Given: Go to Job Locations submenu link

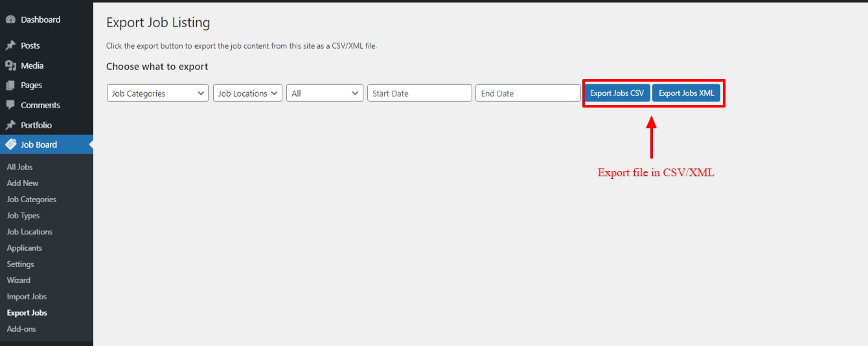Looking at the screenshot, I should 30,232.
